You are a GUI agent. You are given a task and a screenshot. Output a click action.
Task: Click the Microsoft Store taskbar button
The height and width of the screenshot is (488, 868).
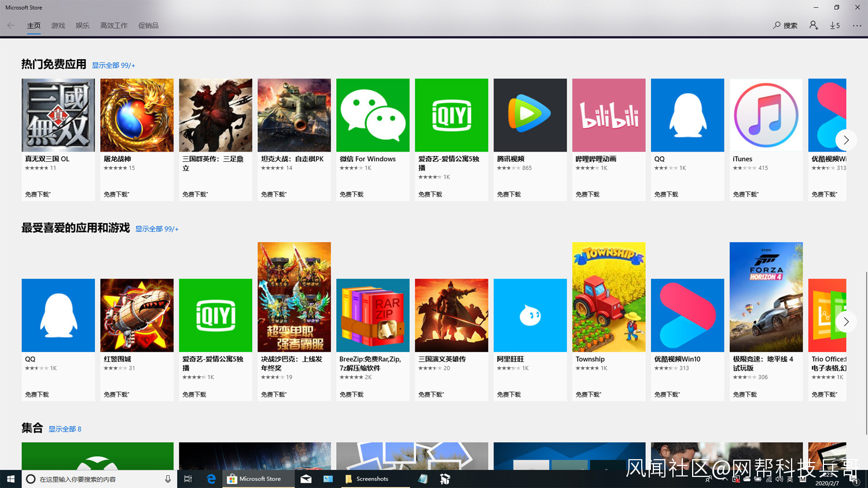[x=258, y=479]
